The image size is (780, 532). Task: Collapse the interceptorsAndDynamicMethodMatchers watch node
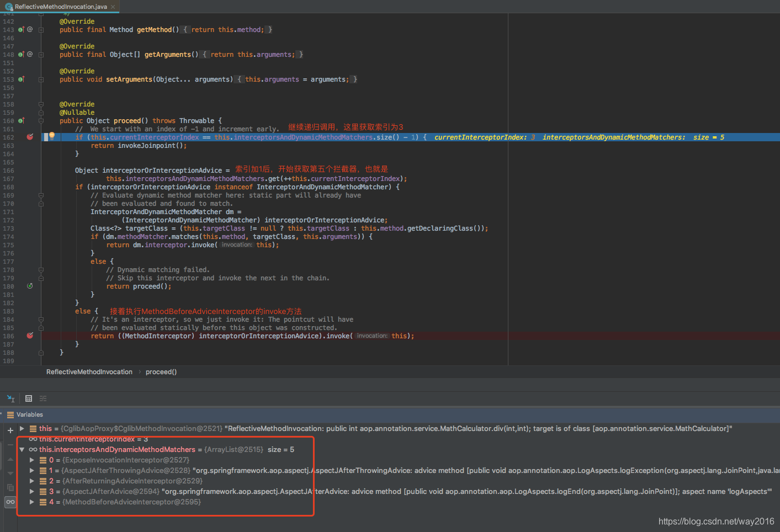(x=22, y=450)
